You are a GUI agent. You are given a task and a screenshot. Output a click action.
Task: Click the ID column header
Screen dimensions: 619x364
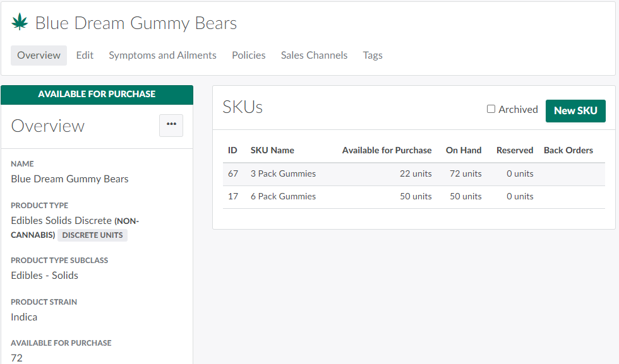(x=232, y=150)
